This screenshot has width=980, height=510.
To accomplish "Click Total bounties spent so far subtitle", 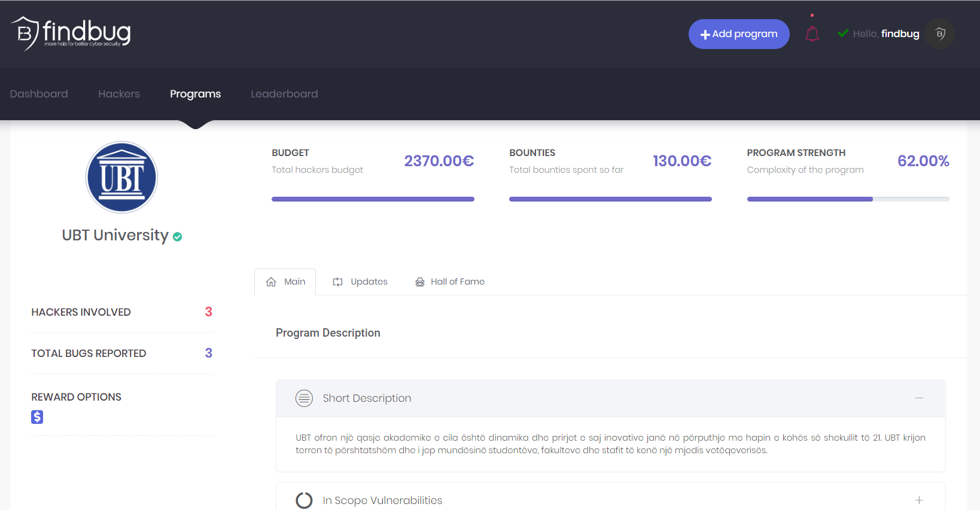I will pos(566,170).
